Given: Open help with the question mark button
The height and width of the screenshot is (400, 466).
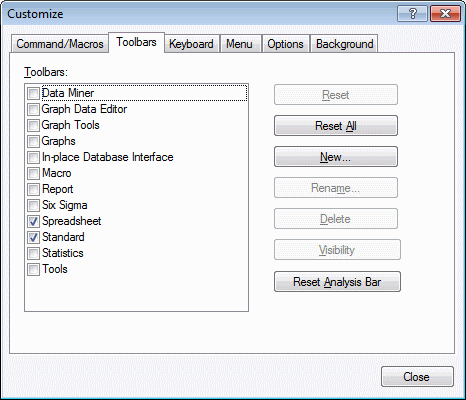Looking at the screenshot, I should coord(412,14).
